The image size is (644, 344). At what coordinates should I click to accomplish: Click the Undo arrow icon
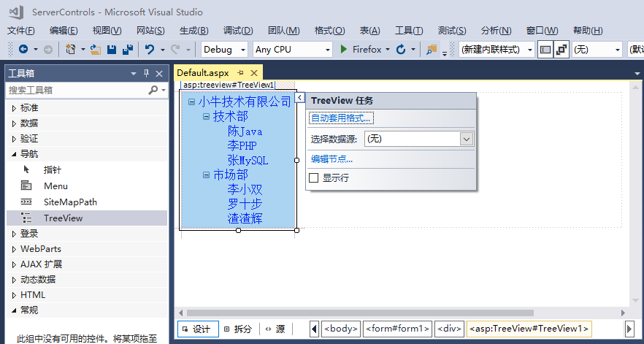[149, 50]
